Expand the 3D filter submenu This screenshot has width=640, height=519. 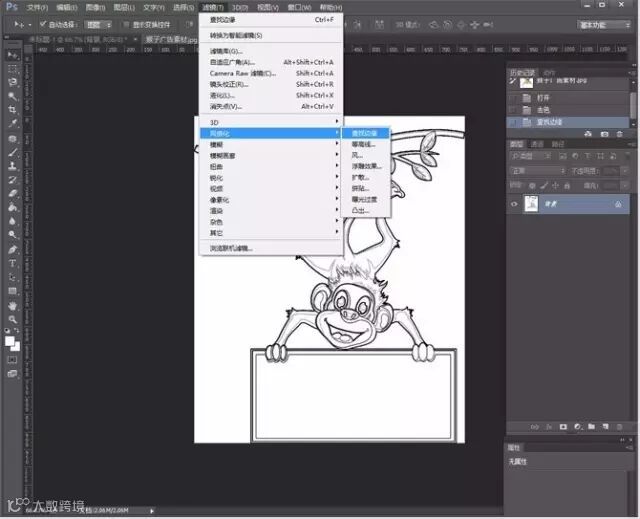pos(271,122)
